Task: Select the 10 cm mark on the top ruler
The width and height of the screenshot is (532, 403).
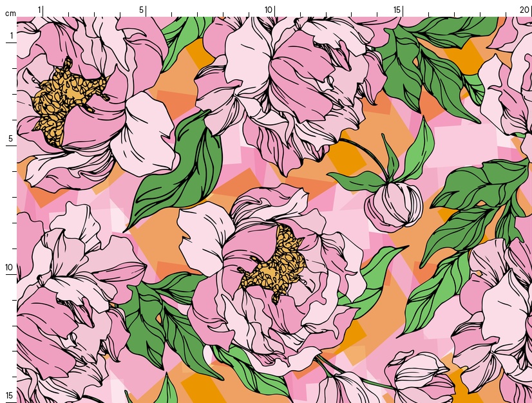Action: click(x=274, y=10)
